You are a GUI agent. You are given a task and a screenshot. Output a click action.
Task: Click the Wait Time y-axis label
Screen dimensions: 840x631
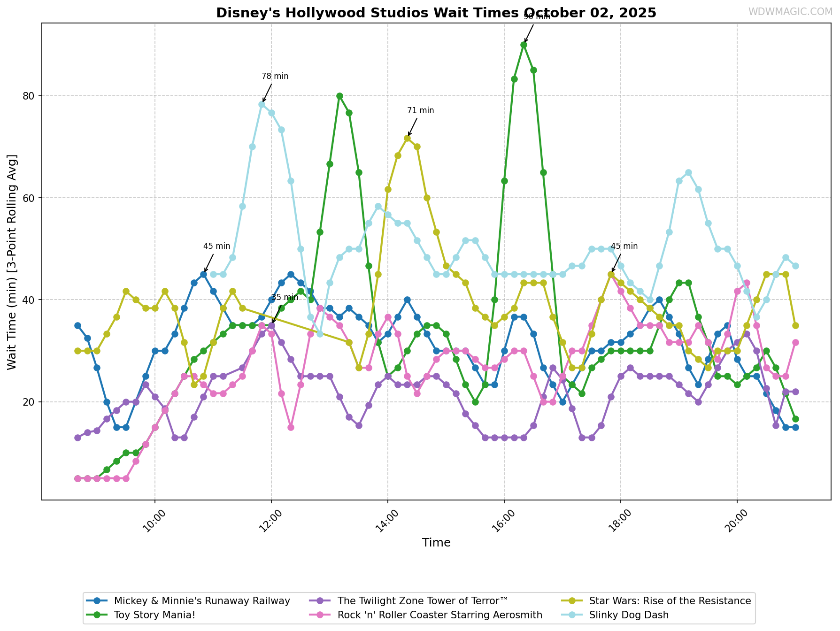[12, 262]
